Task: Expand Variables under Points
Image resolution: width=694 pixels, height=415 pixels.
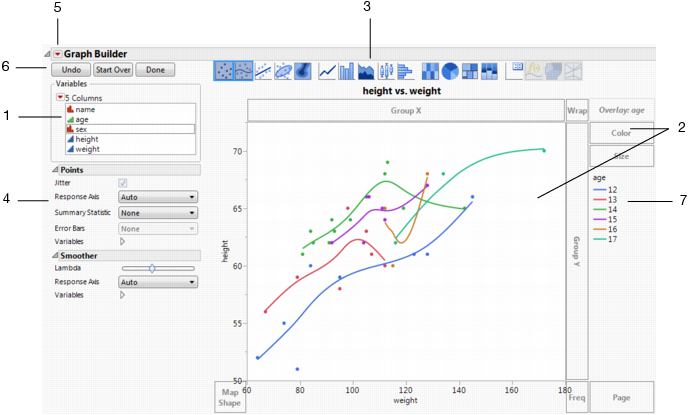Action: pyautogui.click(x=123, y=242)
